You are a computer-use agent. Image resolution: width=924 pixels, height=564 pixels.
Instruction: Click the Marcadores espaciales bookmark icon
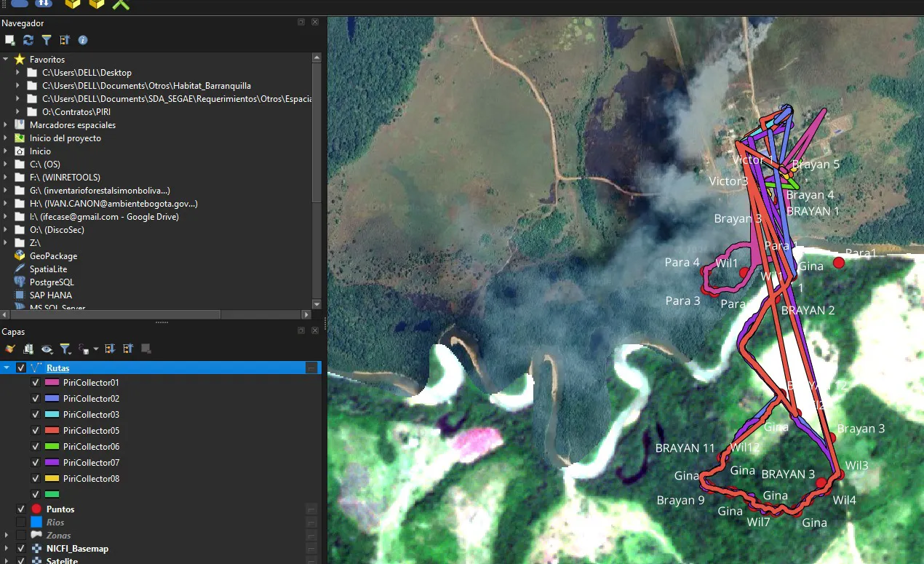(20, 125)
